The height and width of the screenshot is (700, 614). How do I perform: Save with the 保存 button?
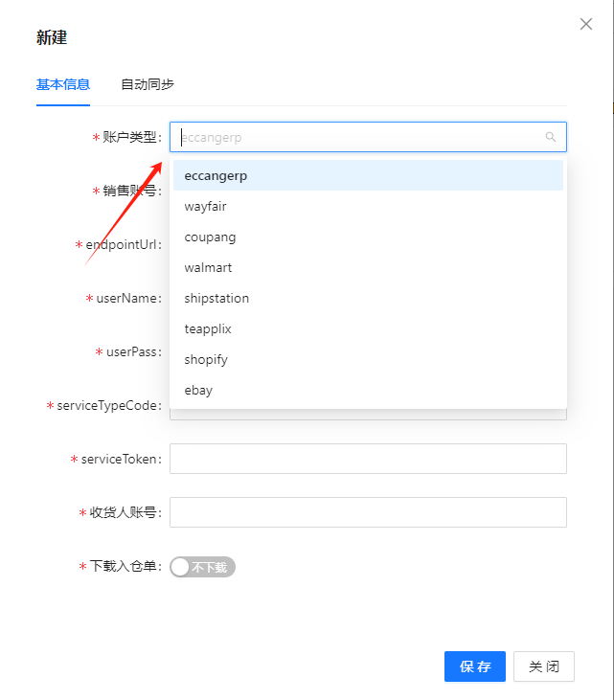(475, 666)
